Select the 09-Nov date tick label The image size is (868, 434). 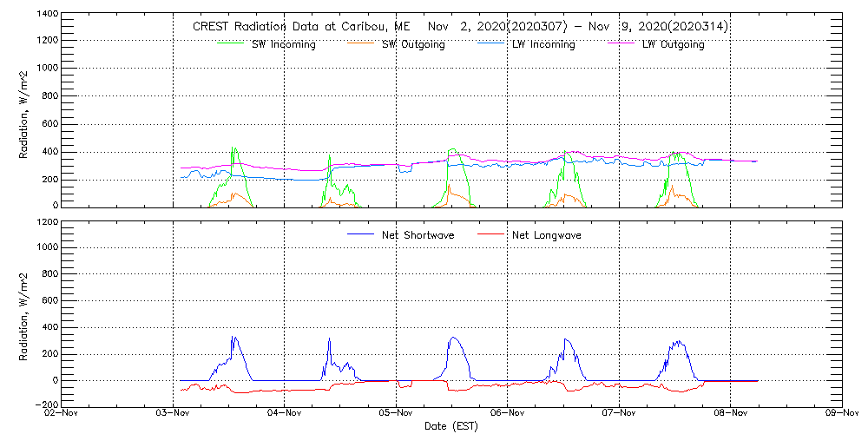841,414
